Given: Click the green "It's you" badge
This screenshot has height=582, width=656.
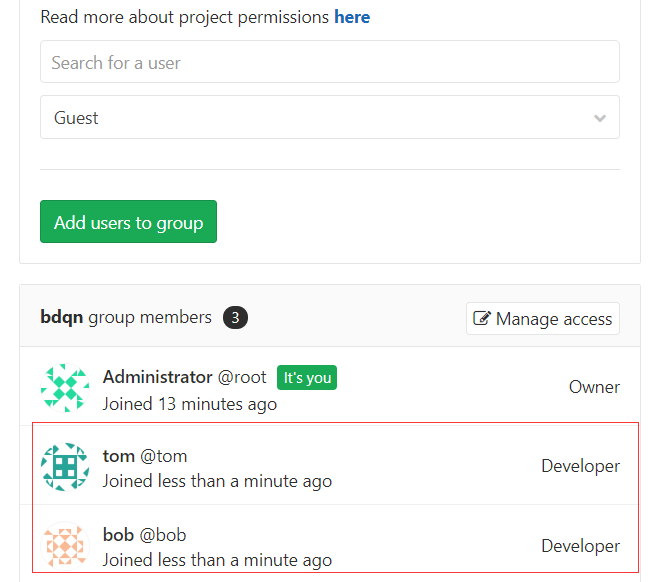Looking at the screenshot, I should click(307, 377).
